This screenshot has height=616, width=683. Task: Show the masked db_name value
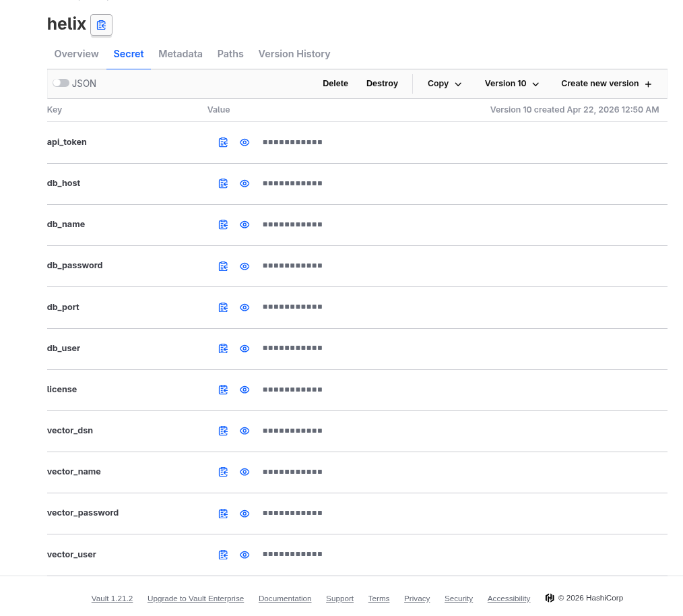pos(245,224)
